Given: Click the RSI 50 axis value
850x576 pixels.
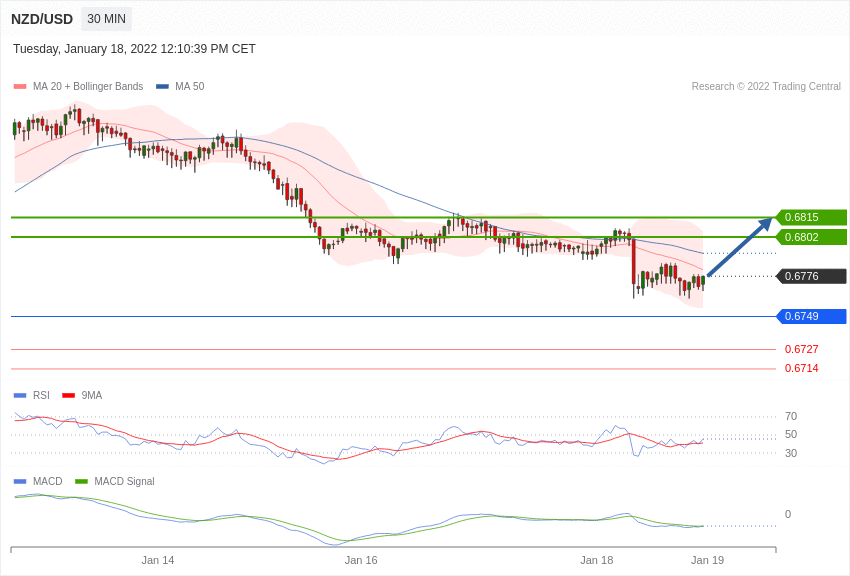Looking at the screenshot, I should point(791,434).
